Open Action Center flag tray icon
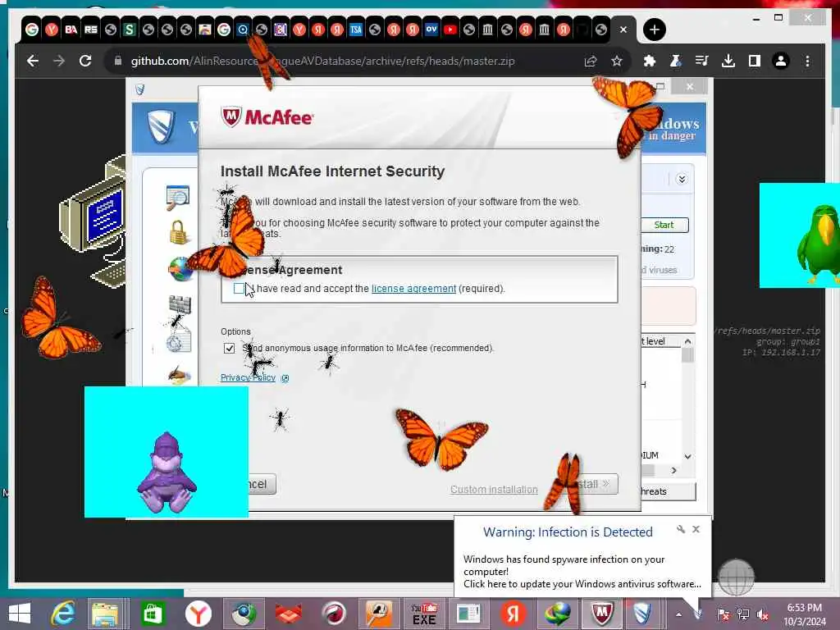The width and height of the screenshot is (840, 630). coord(723,614)
